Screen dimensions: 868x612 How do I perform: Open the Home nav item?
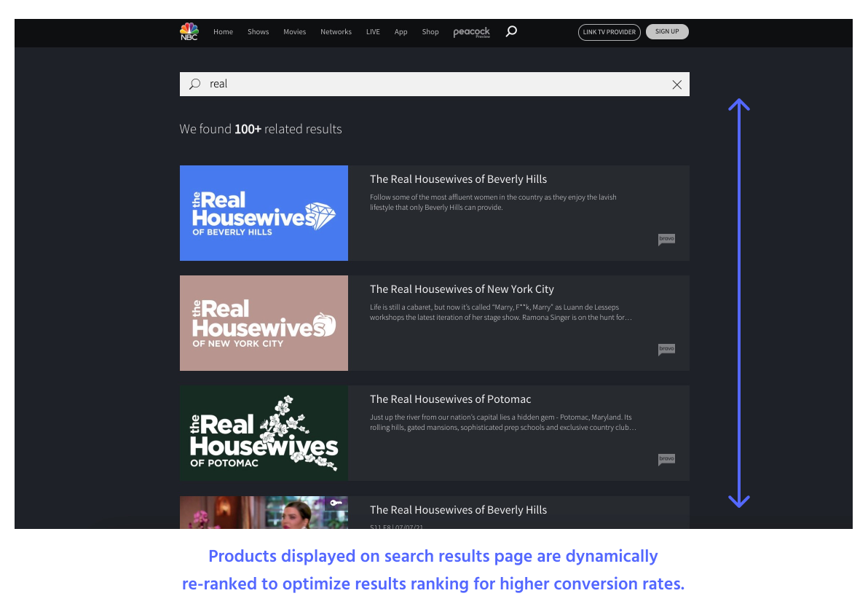click(223, 32)
